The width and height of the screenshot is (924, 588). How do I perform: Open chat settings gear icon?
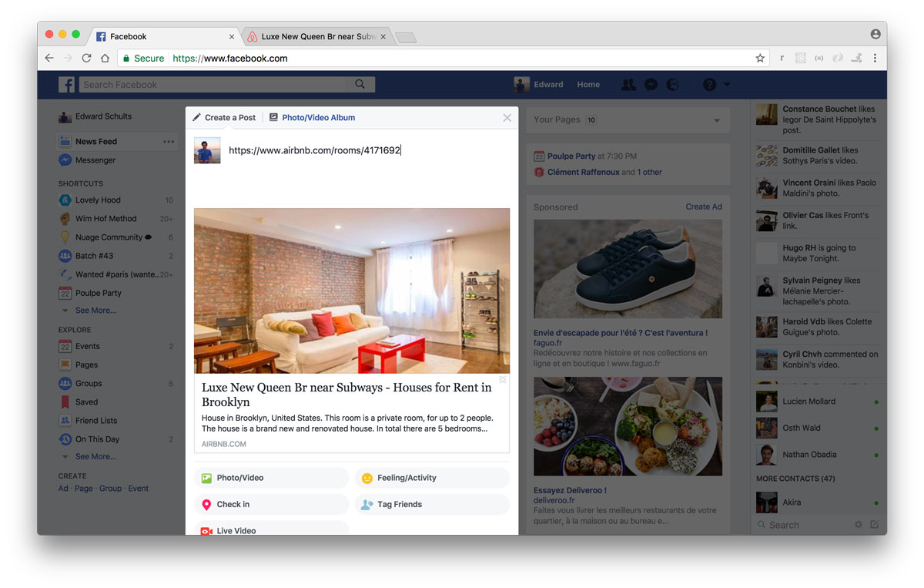point(859,525)
